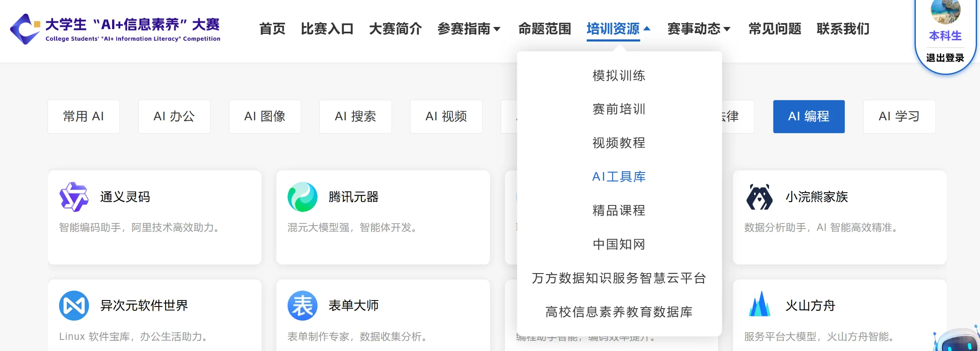Select 精品课程 from the dropdown

pyautogui.click(x=619, y=211)
